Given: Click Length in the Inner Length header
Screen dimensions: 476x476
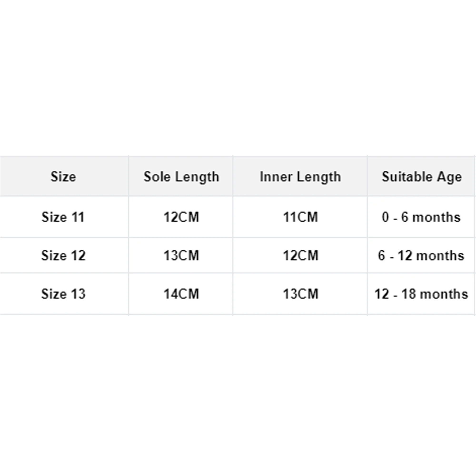Looking at the screenshot, I should [319, 177].
